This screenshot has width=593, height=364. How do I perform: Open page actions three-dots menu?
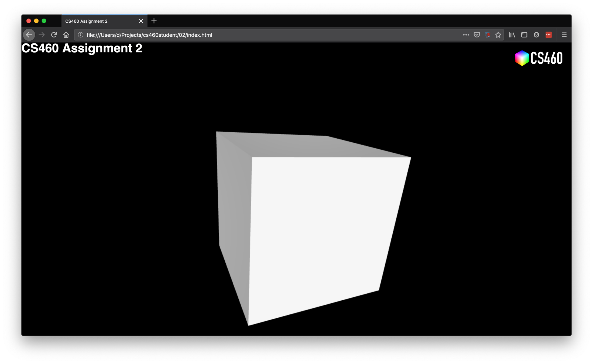click(x=466, y=35)
